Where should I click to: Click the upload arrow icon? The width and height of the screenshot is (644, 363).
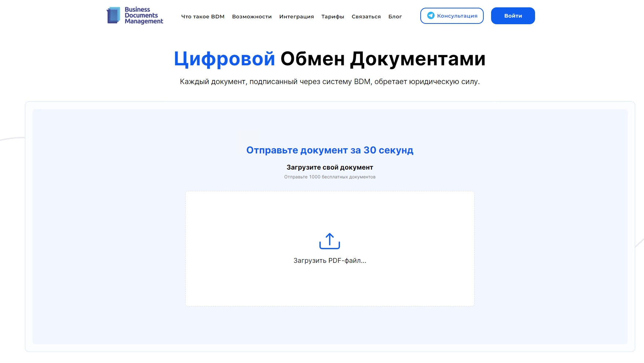point(330,241)
